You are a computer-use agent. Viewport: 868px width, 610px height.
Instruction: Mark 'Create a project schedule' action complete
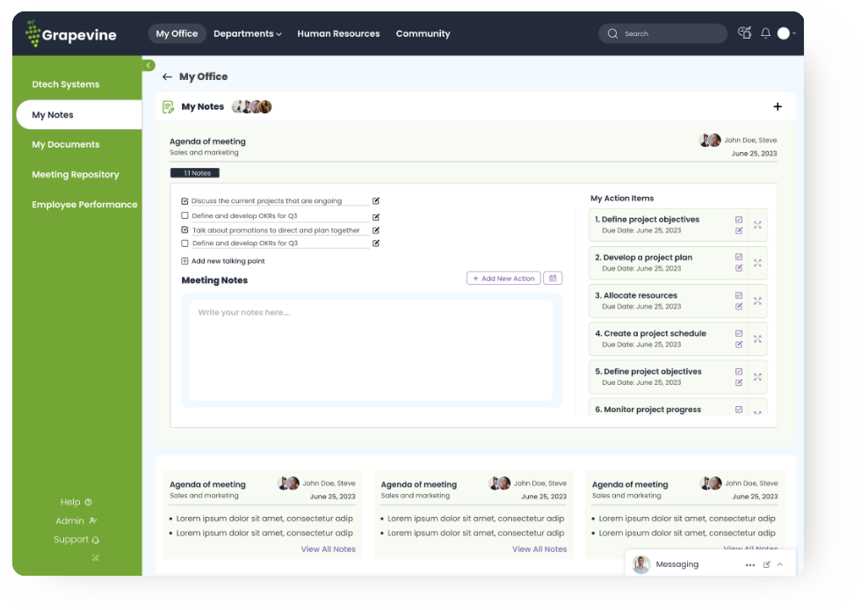(x=739, y=333)
